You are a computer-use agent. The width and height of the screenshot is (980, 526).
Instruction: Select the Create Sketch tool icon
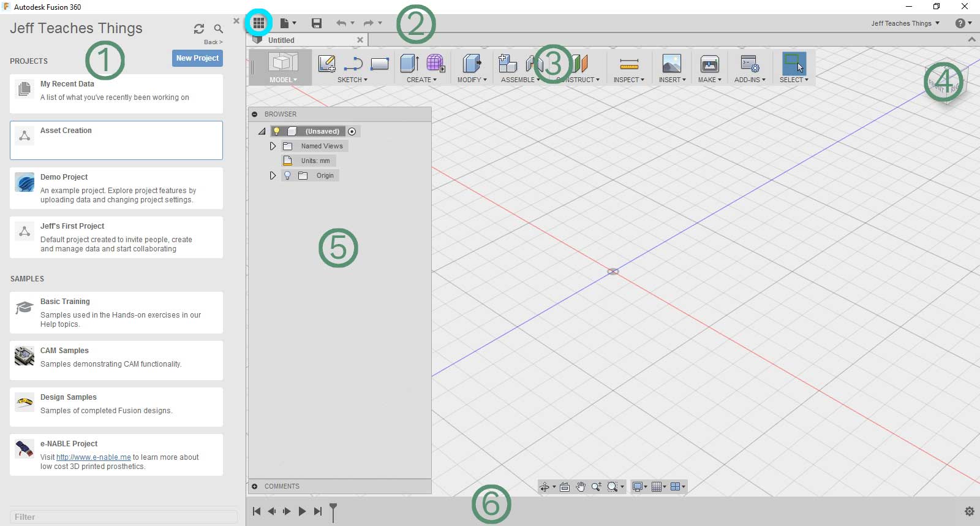(327, 64)
